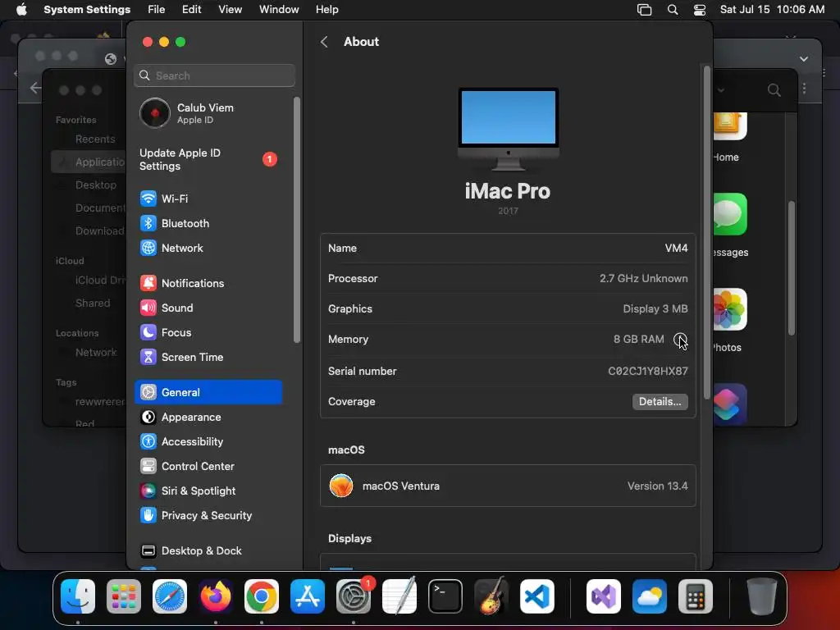Viewport: 840px width, 630px height.
Task: Open Calculator from the Dock
Action: coord(696,596)
